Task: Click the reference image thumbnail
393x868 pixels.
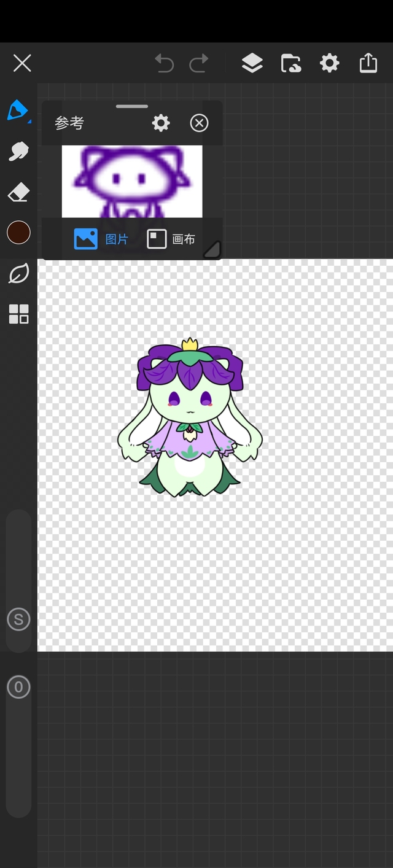Action: tap(132, 181)
